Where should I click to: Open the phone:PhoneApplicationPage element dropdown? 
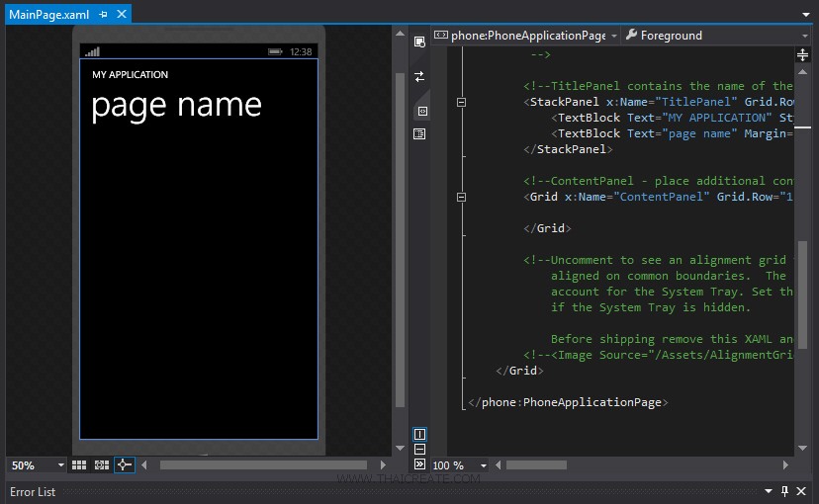(x=613, y=36)
